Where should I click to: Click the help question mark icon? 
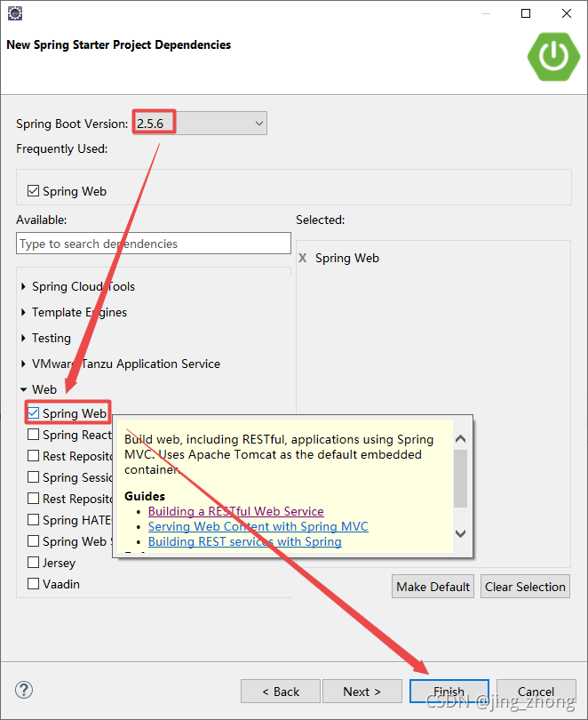pyautogui.click(x=24, y=690)
